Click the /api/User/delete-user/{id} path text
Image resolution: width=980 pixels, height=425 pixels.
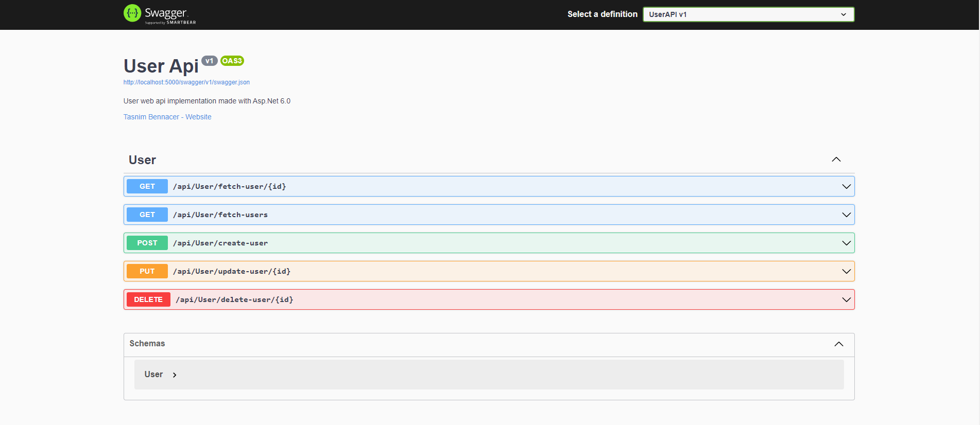(x=234, y=299)
